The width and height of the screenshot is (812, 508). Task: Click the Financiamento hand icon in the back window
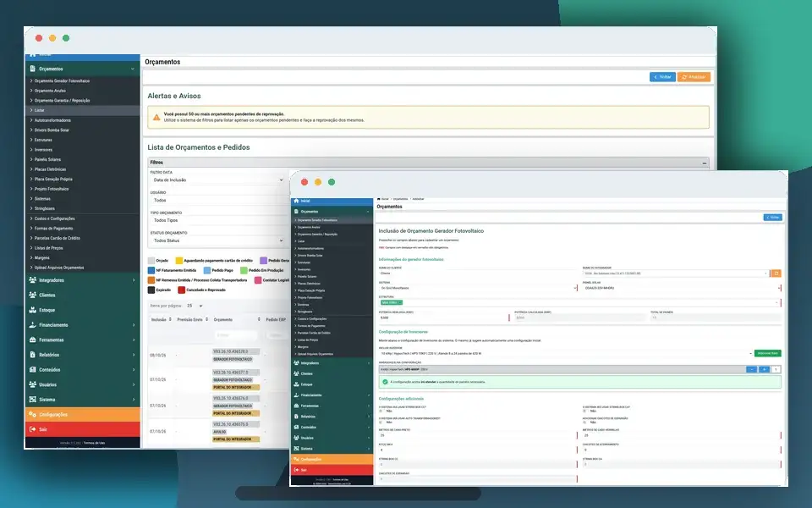tap(33, 325)
